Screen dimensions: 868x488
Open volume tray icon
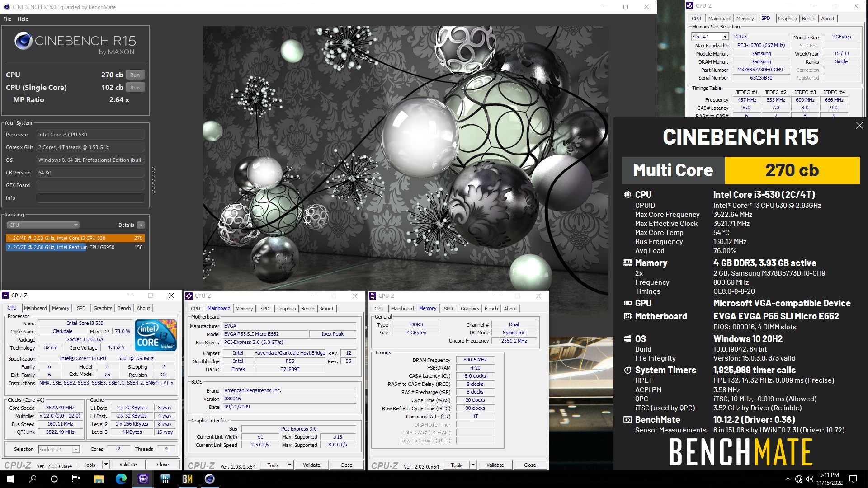point(809,479)
